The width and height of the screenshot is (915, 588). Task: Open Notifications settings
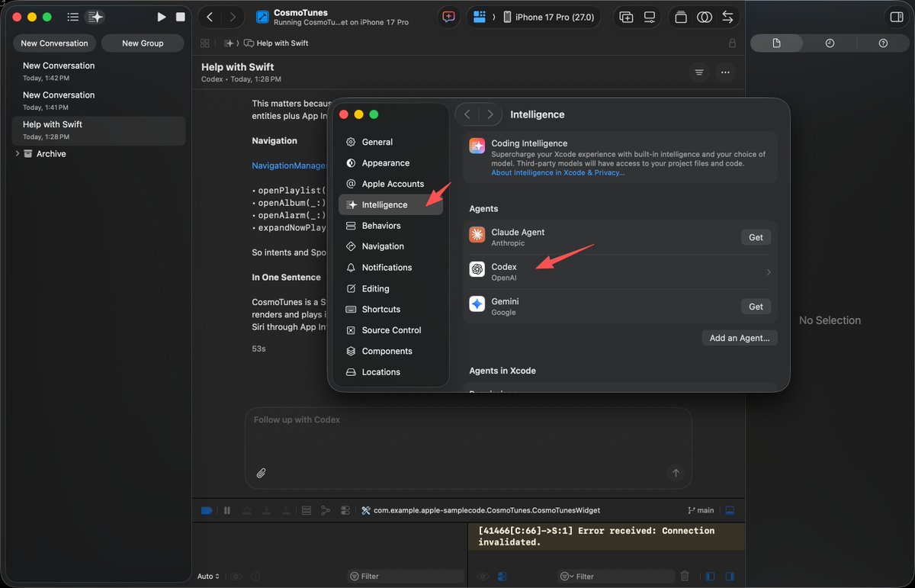click(390, 268)
